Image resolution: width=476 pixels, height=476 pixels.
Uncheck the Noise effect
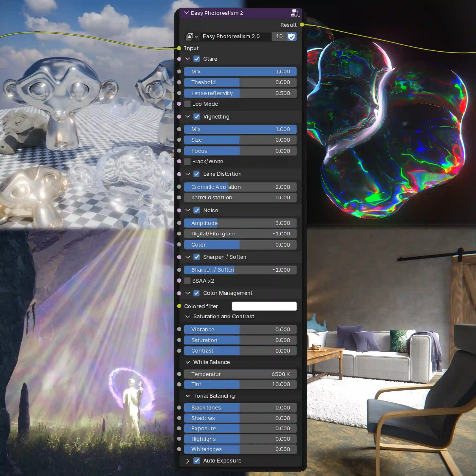[x=197, y=210]
